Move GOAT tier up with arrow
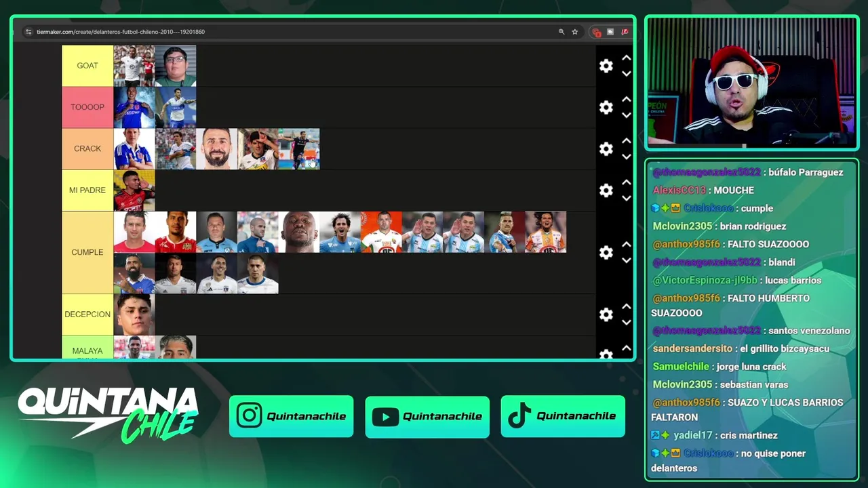 627,58
